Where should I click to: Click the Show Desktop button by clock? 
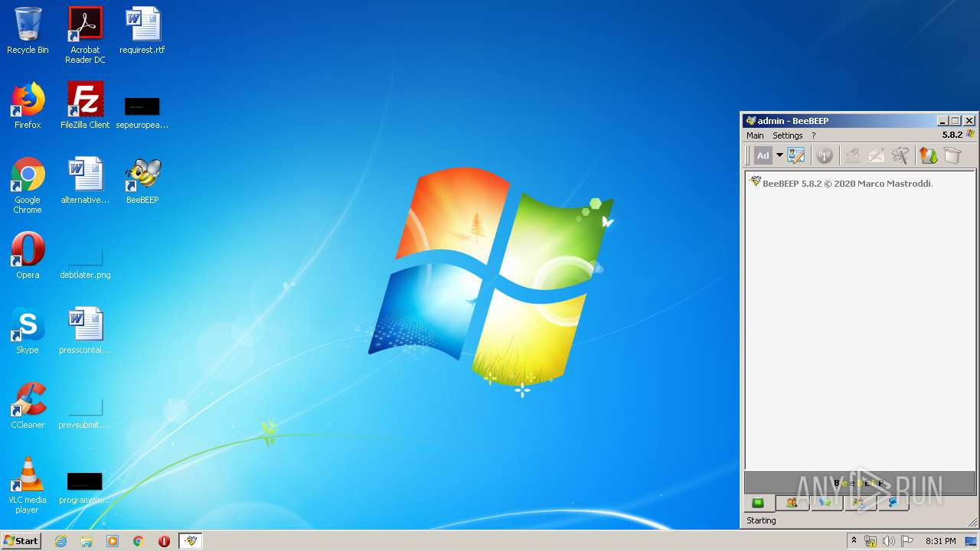click(971, 541)
